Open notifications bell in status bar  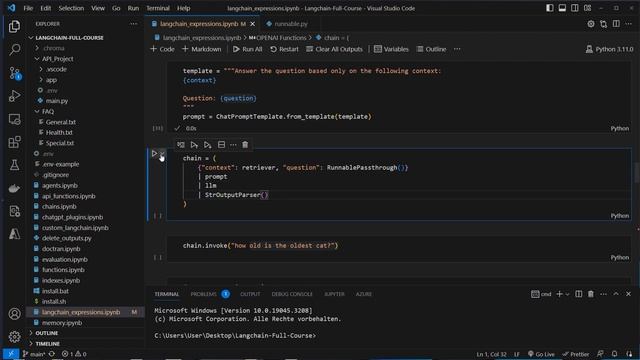[614, 354]
